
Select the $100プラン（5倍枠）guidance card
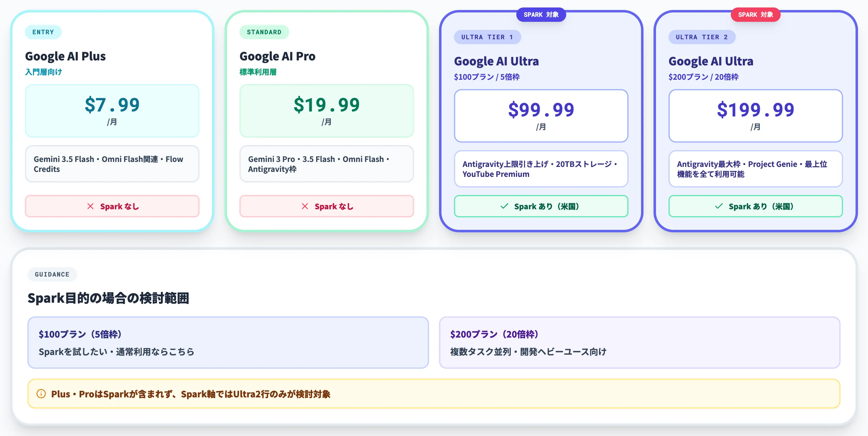click(228, 342)
